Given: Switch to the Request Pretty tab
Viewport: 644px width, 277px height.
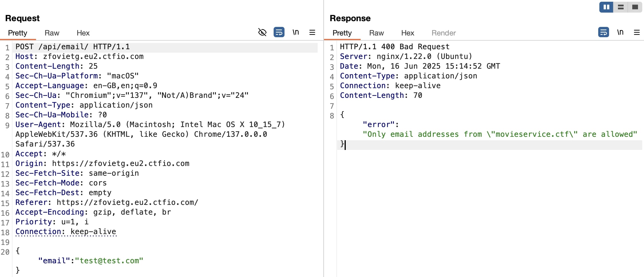Looking at the screenshot, I should tap(17, 33).
